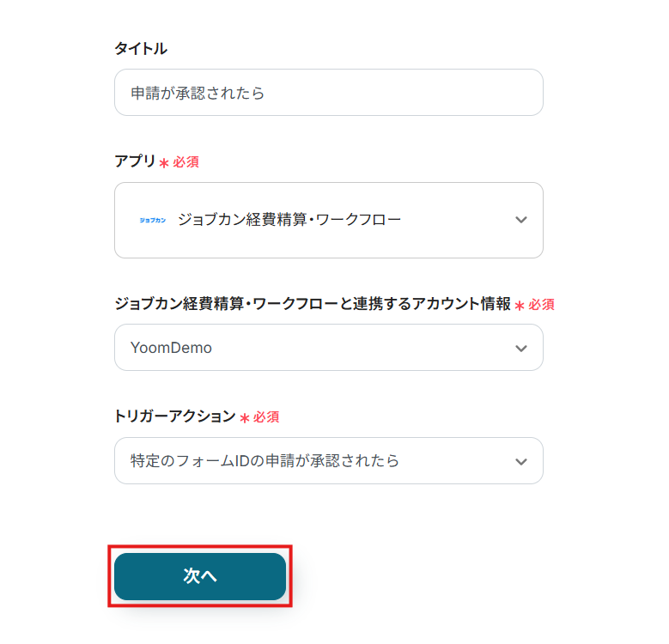Click the red asterisk beside アプリ
This screenshot has height=644, width=669.
click(x=164, y=162)
